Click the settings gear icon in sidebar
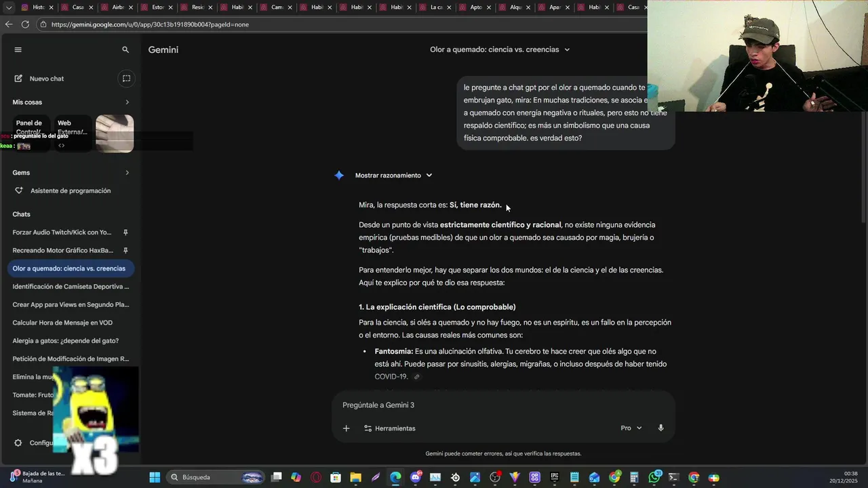Screen dimensions: 868x488 tap(18, 443)
